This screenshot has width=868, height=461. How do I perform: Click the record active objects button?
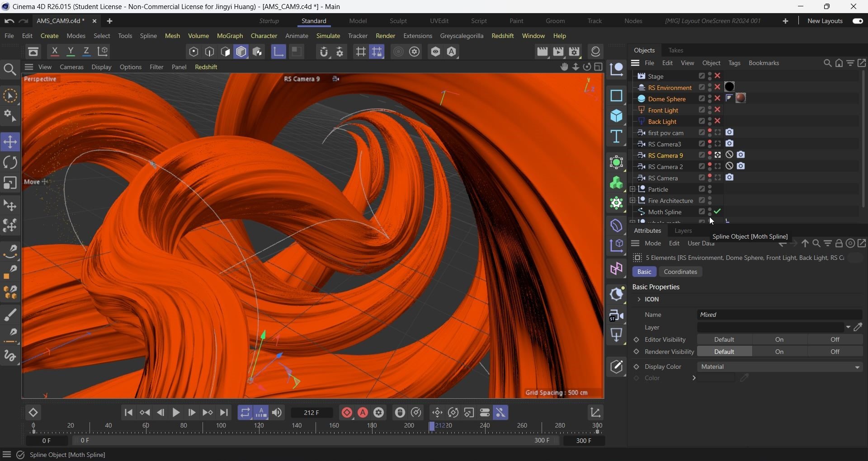[x=347, y=413]
